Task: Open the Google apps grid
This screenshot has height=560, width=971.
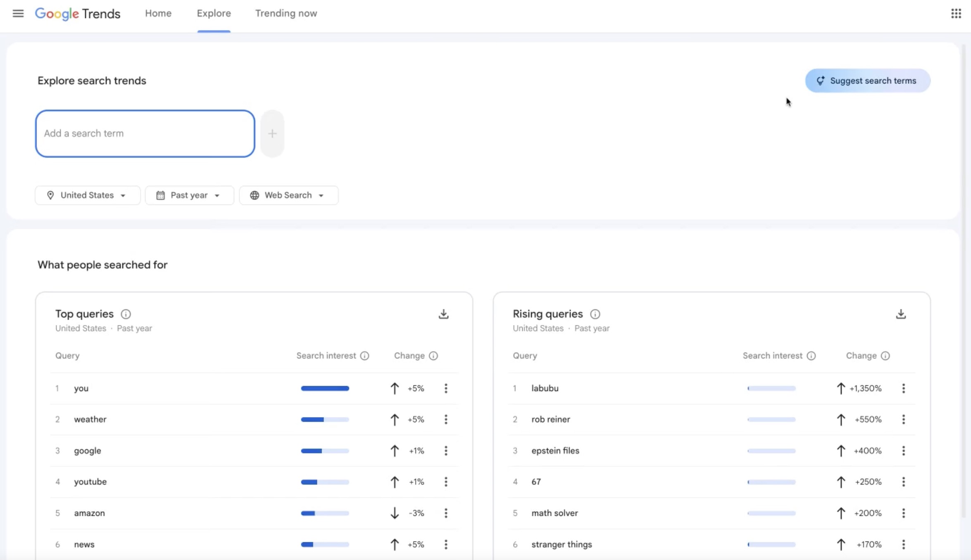Action: point(956,14)
